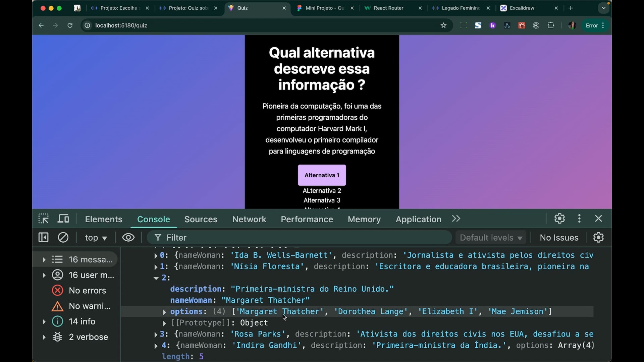Expand the 14 info messages group

coord(44,322)
